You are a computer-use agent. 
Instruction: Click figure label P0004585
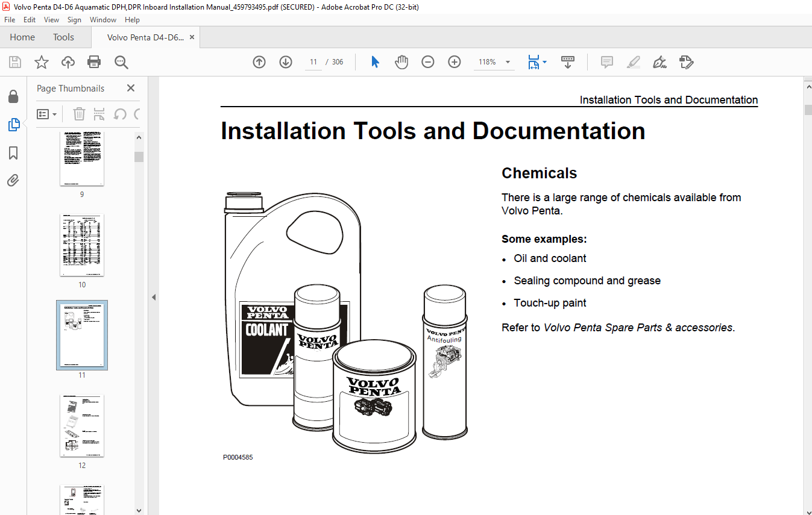[x=238, y=457]
